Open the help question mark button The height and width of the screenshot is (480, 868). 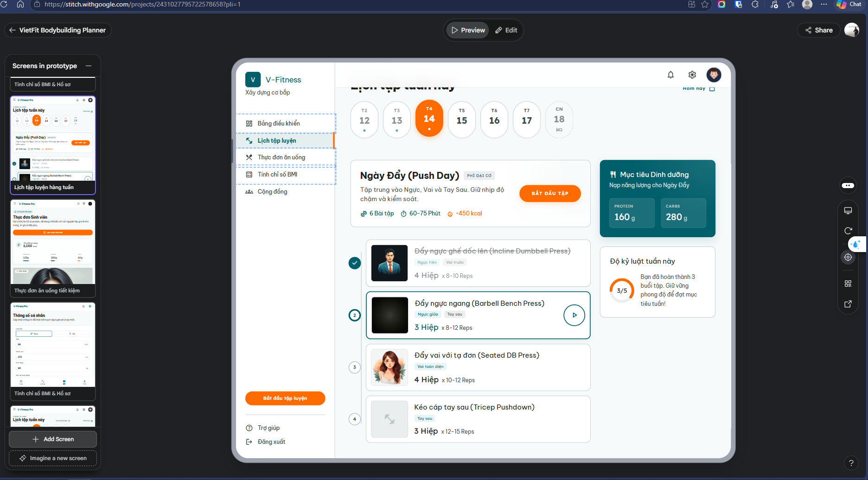pos(851,463)
